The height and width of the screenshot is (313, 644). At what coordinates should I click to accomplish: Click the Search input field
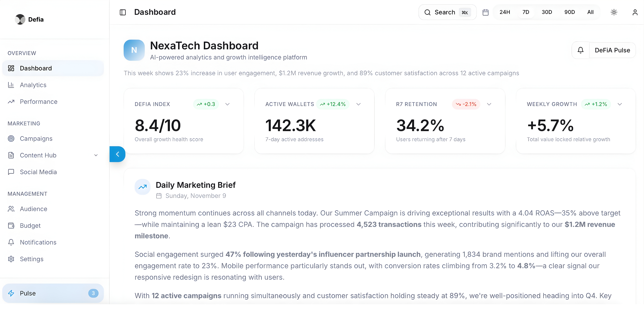pos(447,12)
